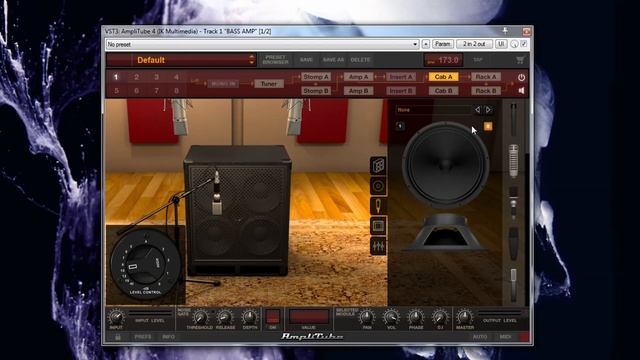This screenshot has height=360, width=640.
Task: Open the Preset Browser
Action: pyautogui.click(x=276, y=60)
